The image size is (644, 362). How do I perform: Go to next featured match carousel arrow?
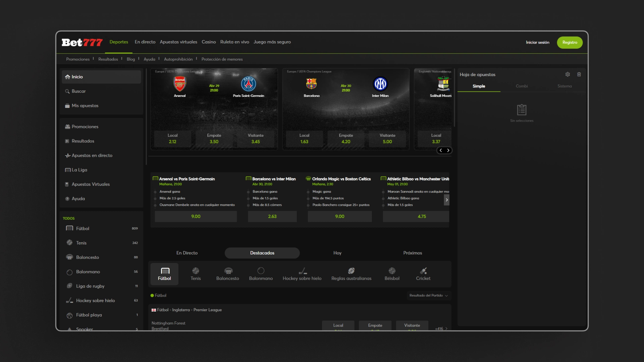(448, 150)
